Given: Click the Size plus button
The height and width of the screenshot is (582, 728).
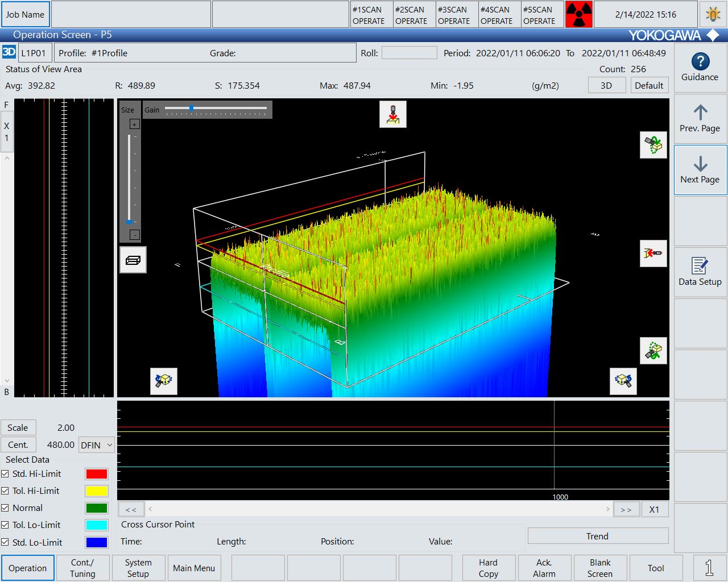Looking at the screenshot, I should (x=135, y=124).
